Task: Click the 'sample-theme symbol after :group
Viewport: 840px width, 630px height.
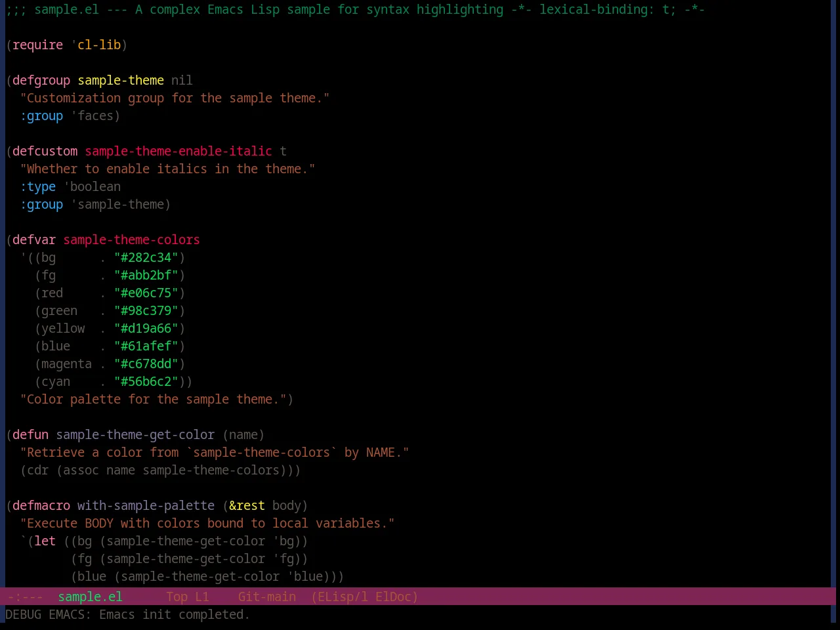Action: pyautogui.click(x=117, y=204)
